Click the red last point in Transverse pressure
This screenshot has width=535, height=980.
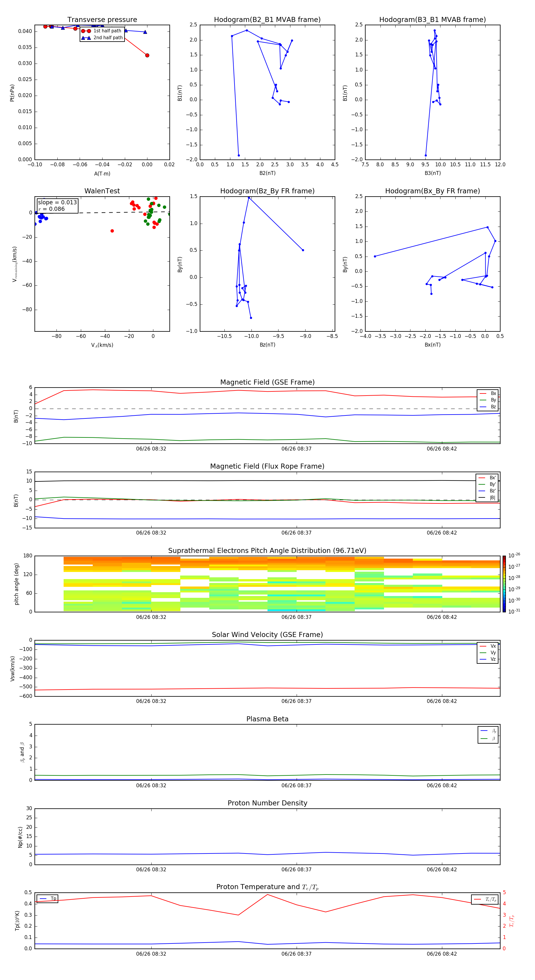coord(147,55)
